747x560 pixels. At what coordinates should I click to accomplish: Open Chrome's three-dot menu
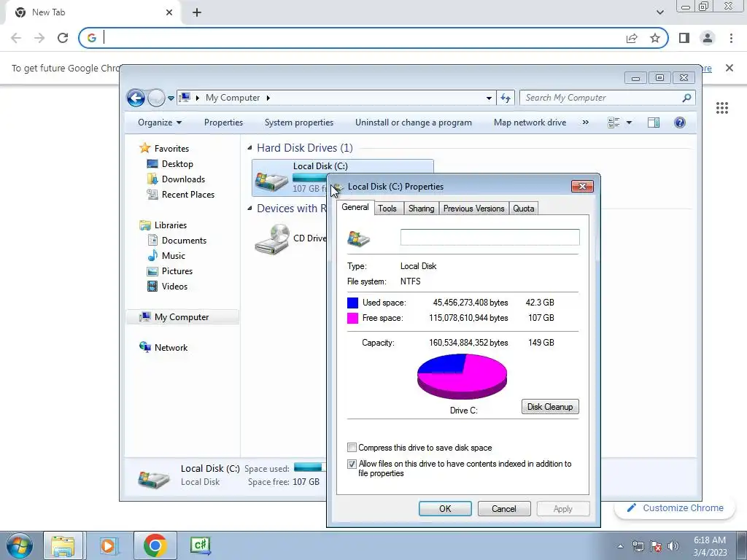point(731,38)
